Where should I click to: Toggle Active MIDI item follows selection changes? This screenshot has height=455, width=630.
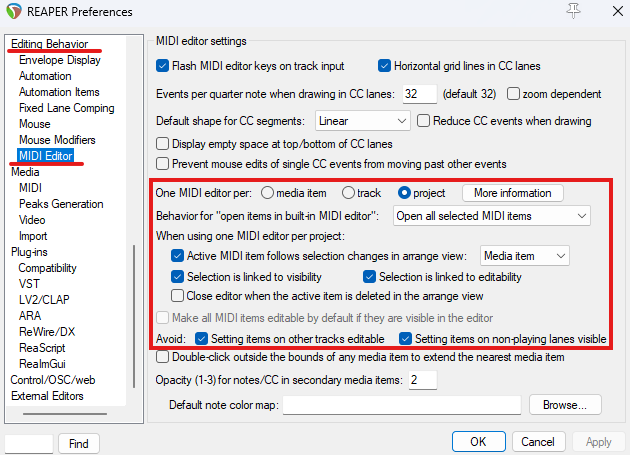click(x=177, y=256)
